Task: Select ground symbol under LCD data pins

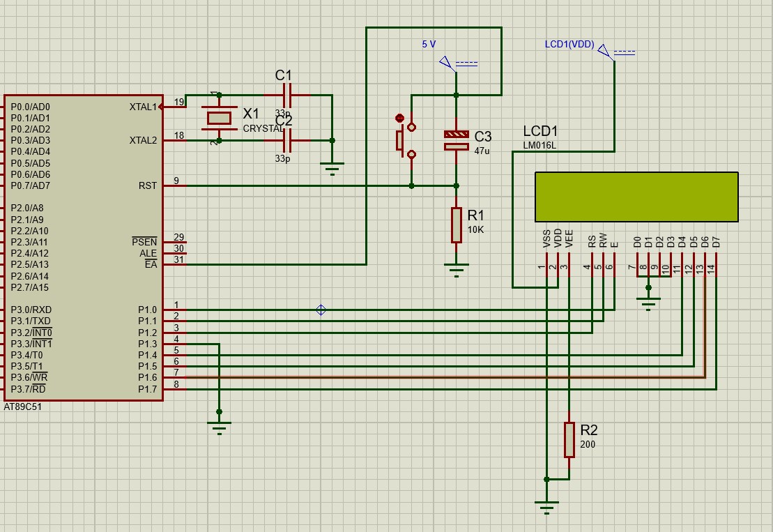Action: (648, 304)
